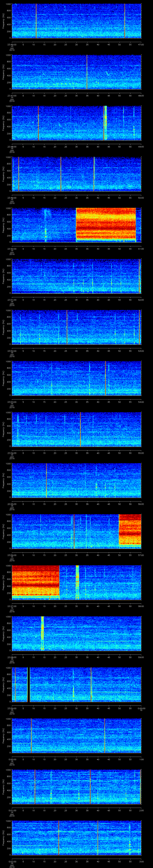Click the 23:52:00 start time label
Image resolution: width=153 pixels, height=868 pixels.
point(12,351)
